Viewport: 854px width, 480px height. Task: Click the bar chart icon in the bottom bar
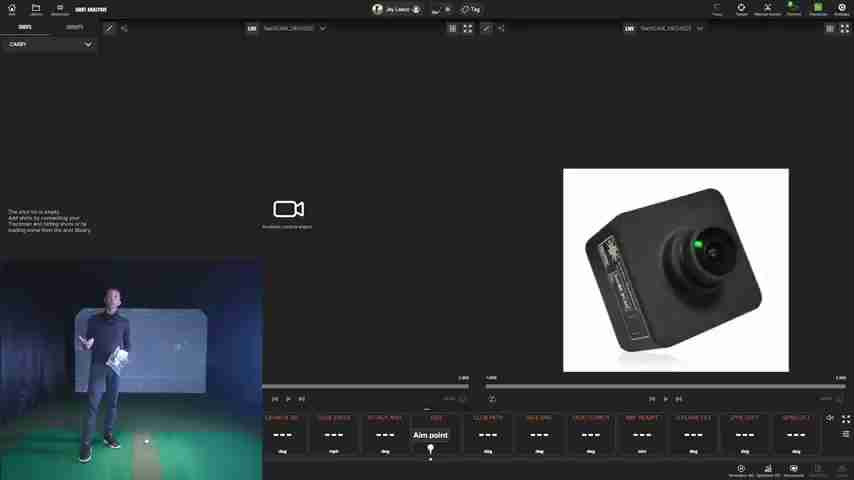point(768,470)
